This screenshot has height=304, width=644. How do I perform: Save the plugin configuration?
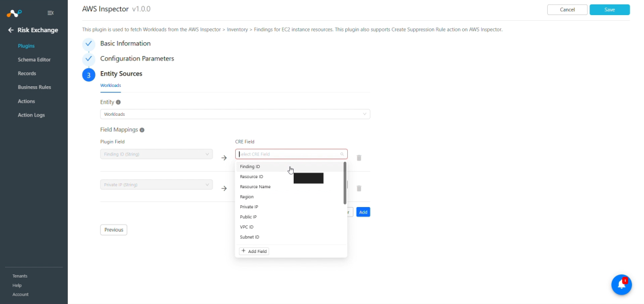(x=609, y=10)
